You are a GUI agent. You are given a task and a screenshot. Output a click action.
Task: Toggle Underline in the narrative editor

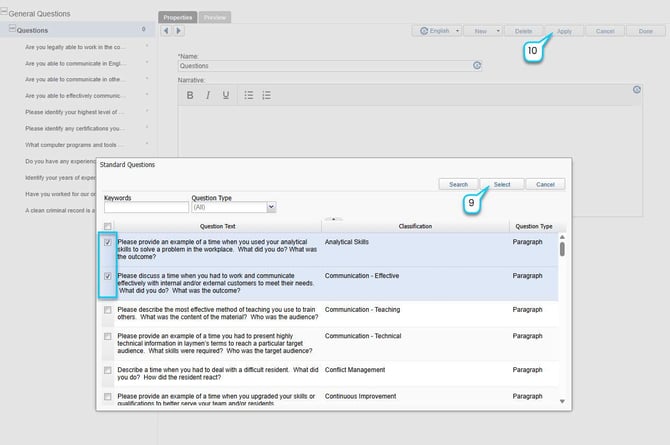tap(226, 95)
